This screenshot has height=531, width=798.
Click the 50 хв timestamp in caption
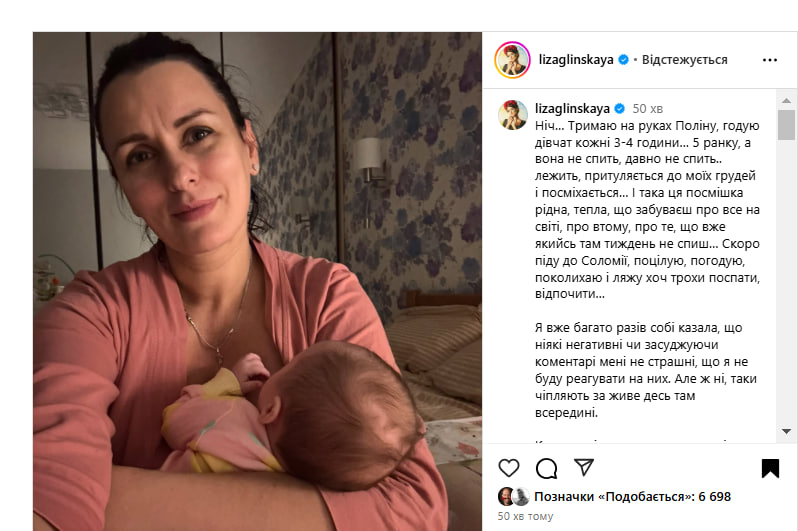647,109
